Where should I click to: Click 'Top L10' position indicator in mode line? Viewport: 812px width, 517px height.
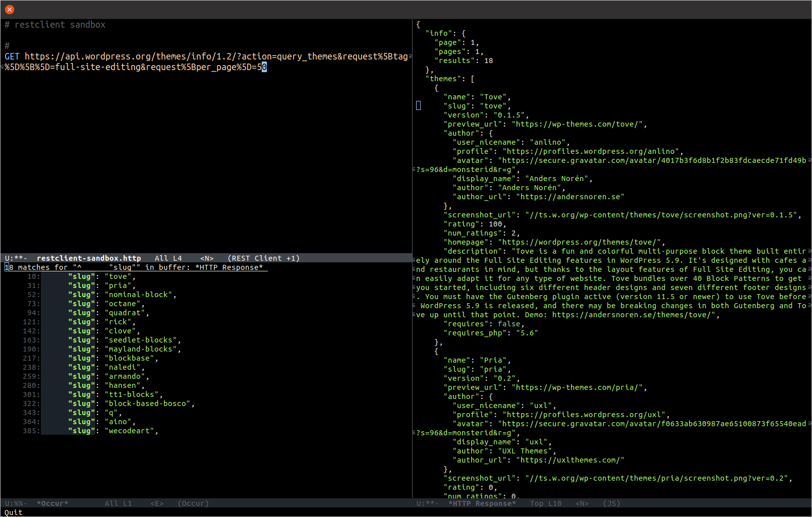tap(546, 503)
